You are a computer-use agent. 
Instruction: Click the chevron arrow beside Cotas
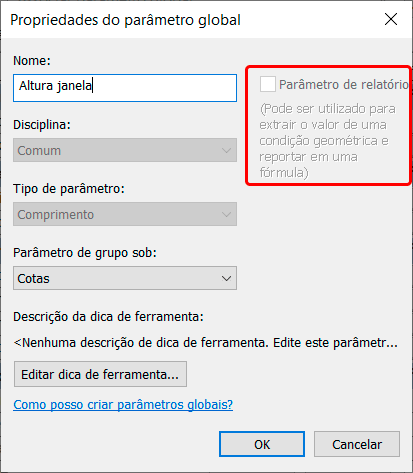pyautogui.click(x=226, y=278)
